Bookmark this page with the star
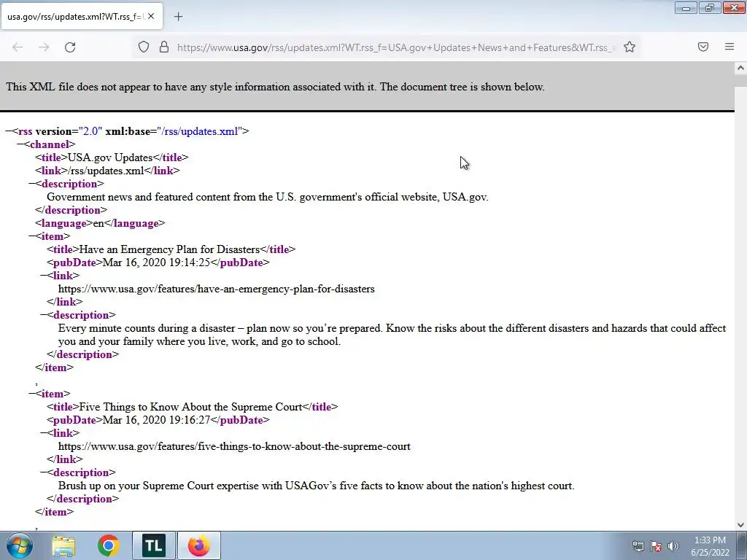747x560 pixels. point(630,47)
